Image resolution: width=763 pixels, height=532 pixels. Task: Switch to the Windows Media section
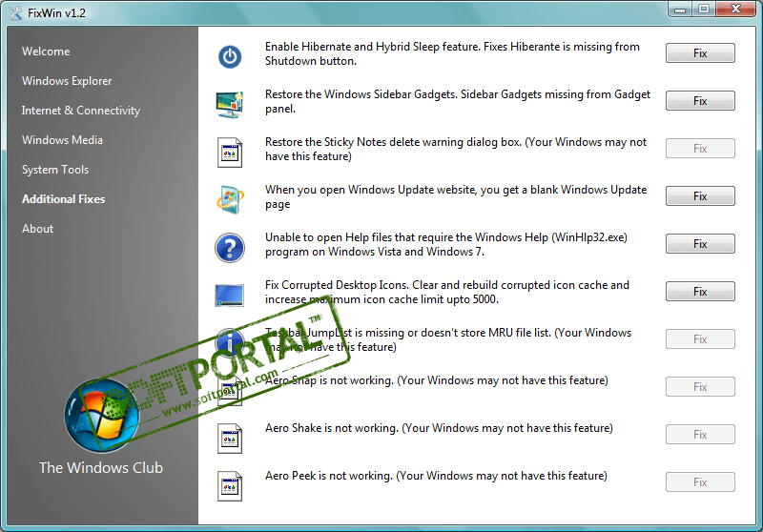click(62, 140)
